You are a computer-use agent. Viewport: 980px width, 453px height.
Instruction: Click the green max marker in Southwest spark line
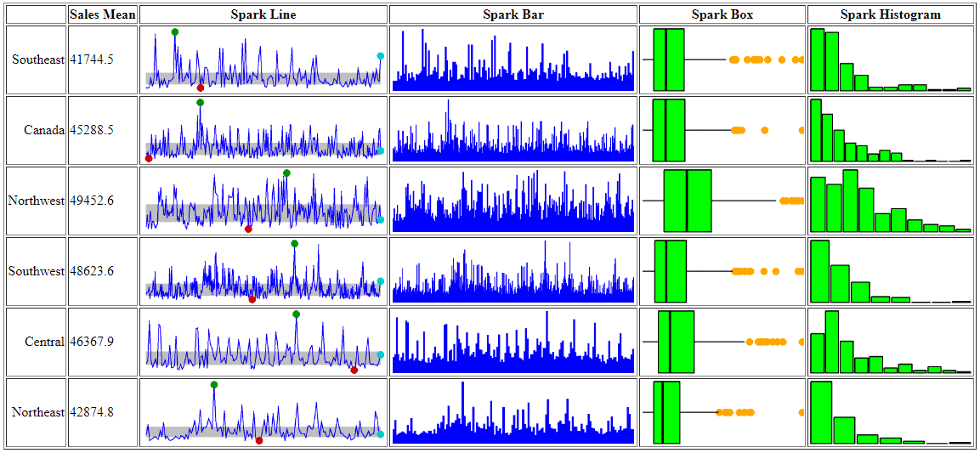294,244
